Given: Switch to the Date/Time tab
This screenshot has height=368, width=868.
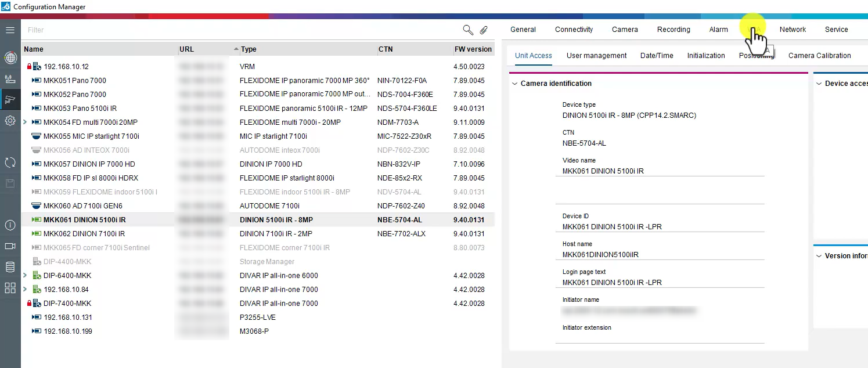Looking at the screenshot, I should point(657,56).
